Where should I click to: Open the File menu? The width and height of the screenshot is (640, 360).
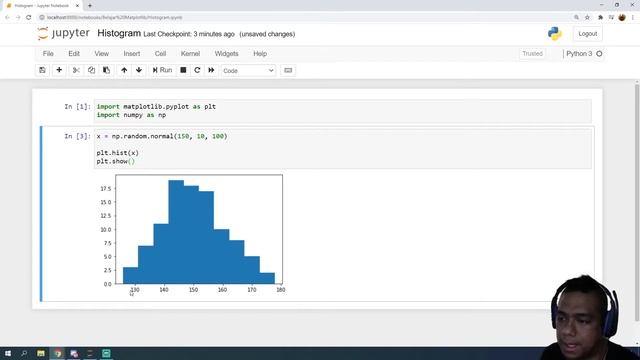(48, 53)
